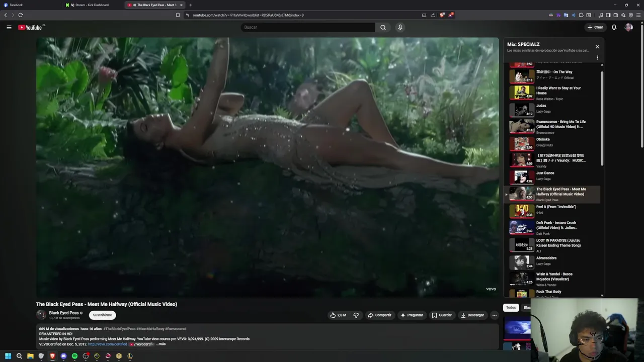Open the media control music-note icon
Image resolution: width=644 pixels, height=362 pixels.
[601, 15]
